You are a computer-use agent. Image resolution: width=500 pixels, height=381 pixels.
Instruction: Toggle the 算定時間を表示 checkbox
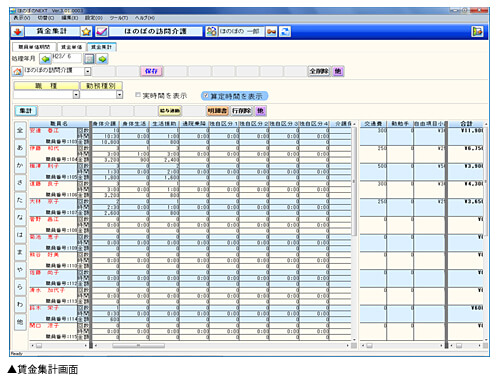(206, 96)
